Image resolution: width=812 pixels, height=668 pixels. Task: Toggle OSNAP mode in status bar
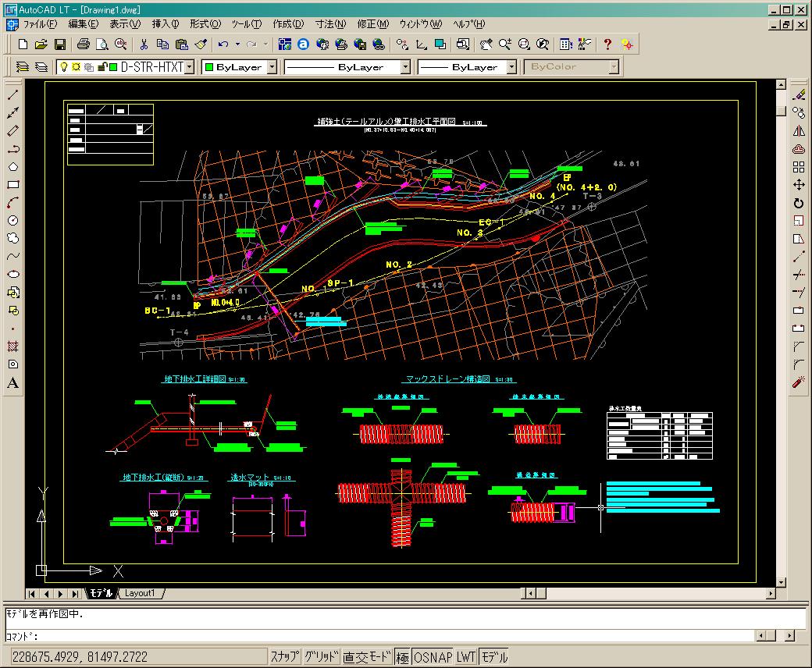pyautogui.click(x=433, y=657)
